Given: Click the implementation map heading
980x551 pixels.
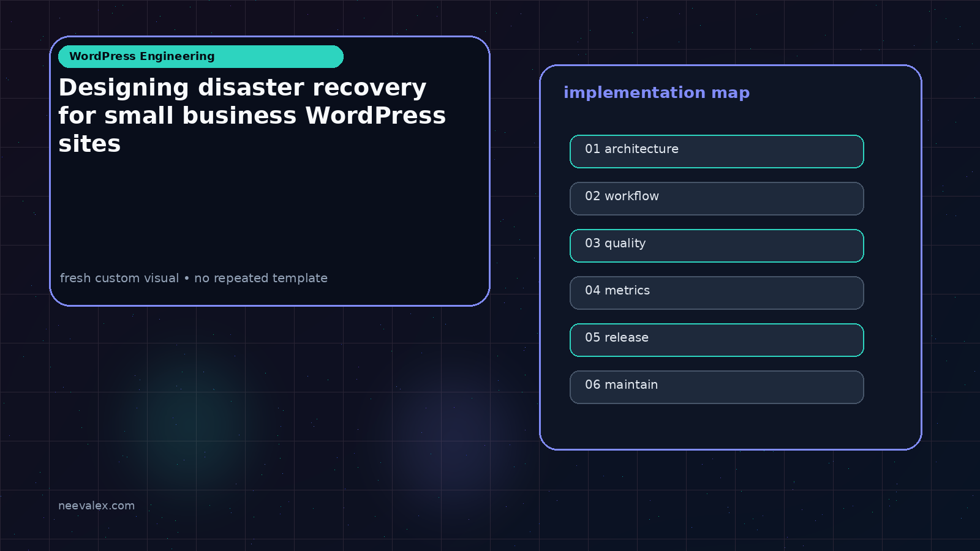Looking at the screenshot, I should tap(657, 93).
